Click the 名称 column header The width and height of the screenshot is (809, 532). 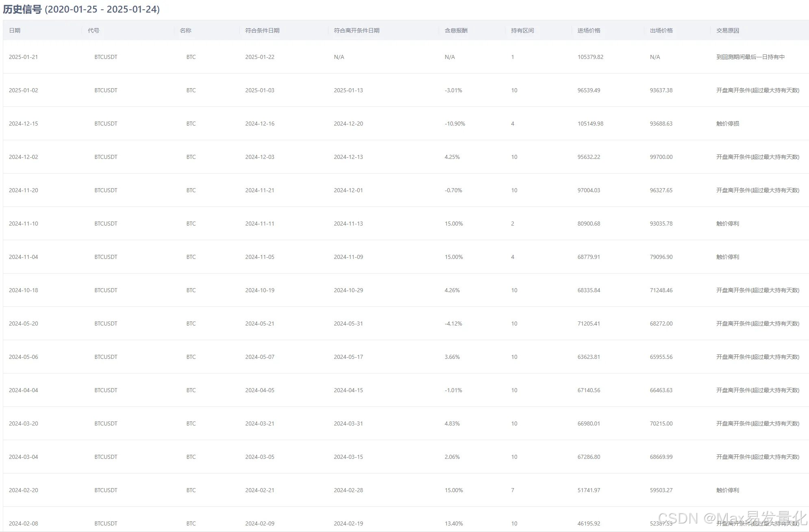(x=185, y=30)
